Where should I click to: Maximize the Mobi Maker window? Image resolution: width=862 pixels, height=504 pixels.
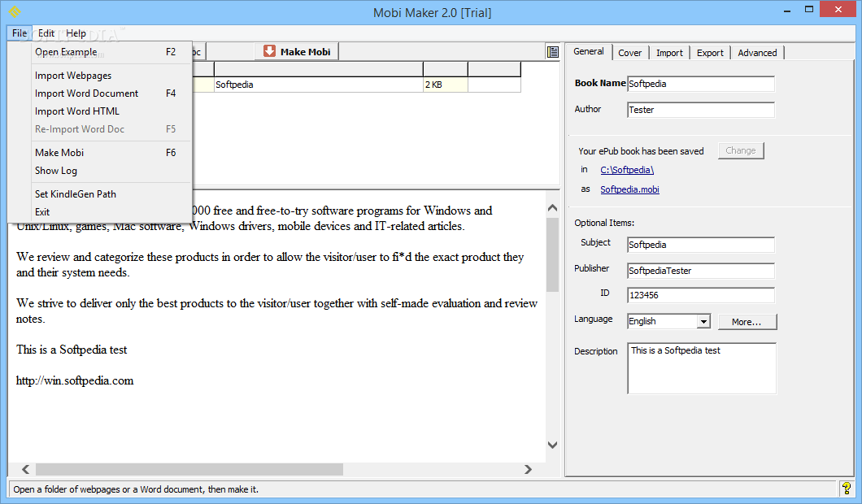[809, 10]
